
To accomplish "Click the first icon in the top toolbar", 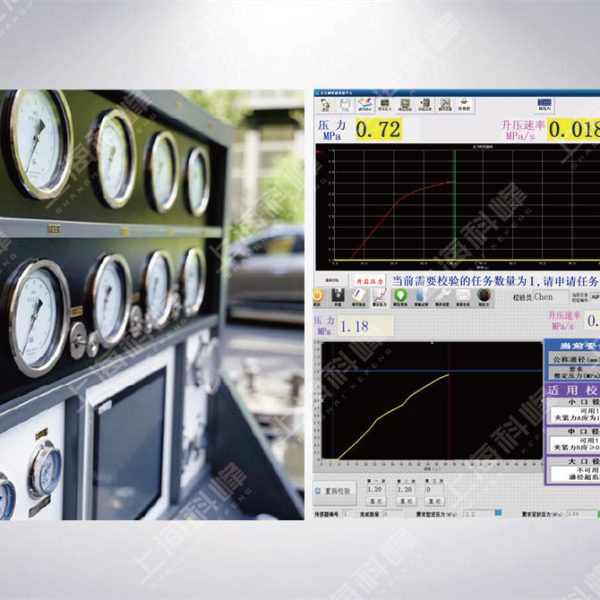I will pyautogui.click(x=326, y=104).
